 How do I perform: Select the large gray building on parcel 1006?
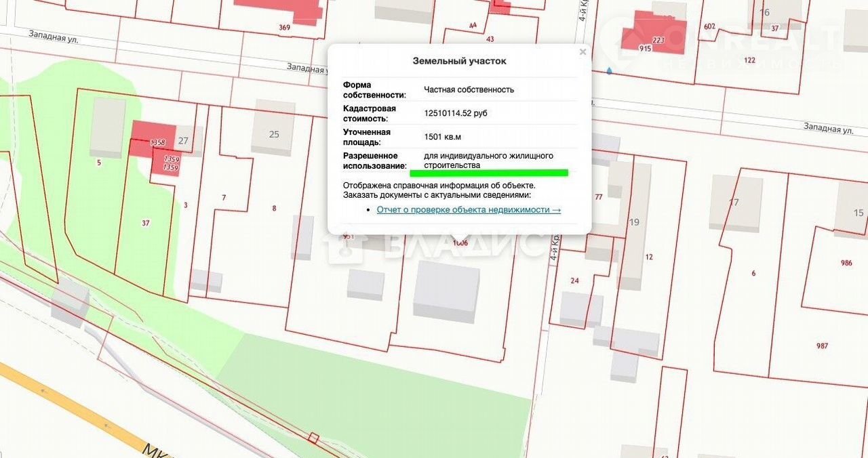[446, 291]
